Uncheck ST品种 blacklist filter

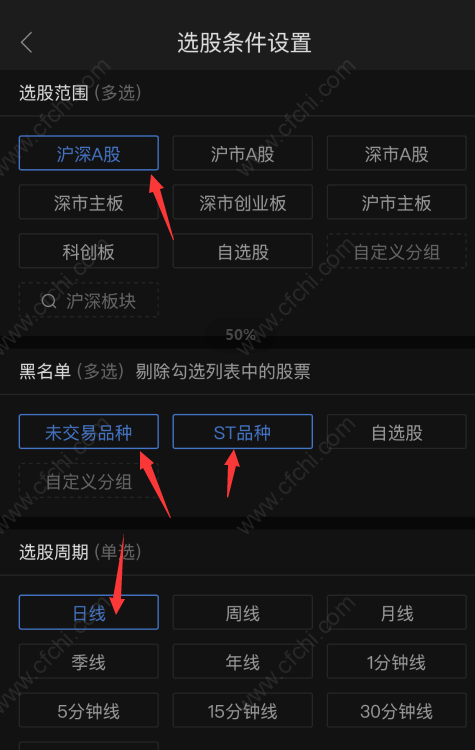coord(243,432)
